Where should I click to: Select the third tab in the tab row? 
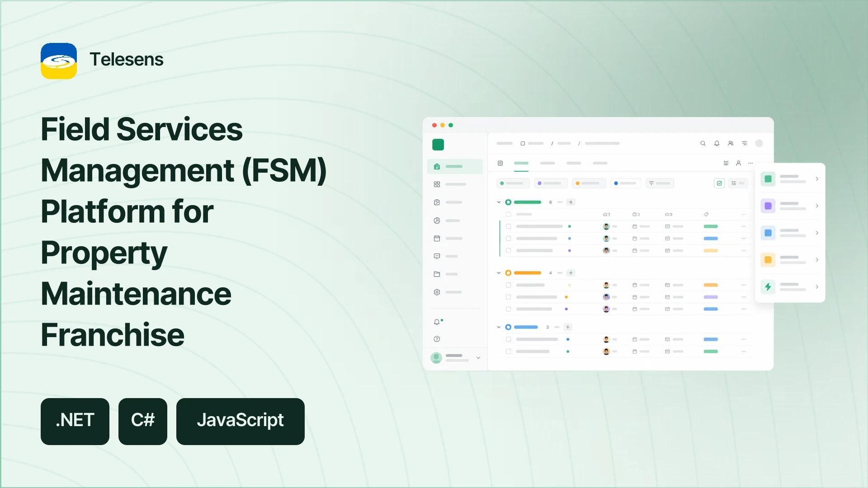[574, 163]
